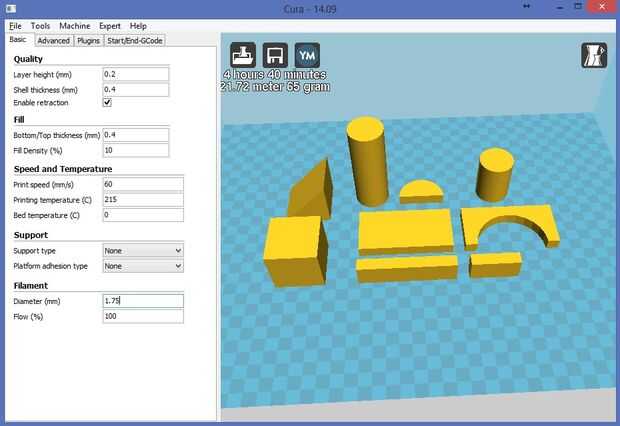Viewport: 620px width, 426px height.
Task: Click the Fill Density input field
Action: pos(136,150)
